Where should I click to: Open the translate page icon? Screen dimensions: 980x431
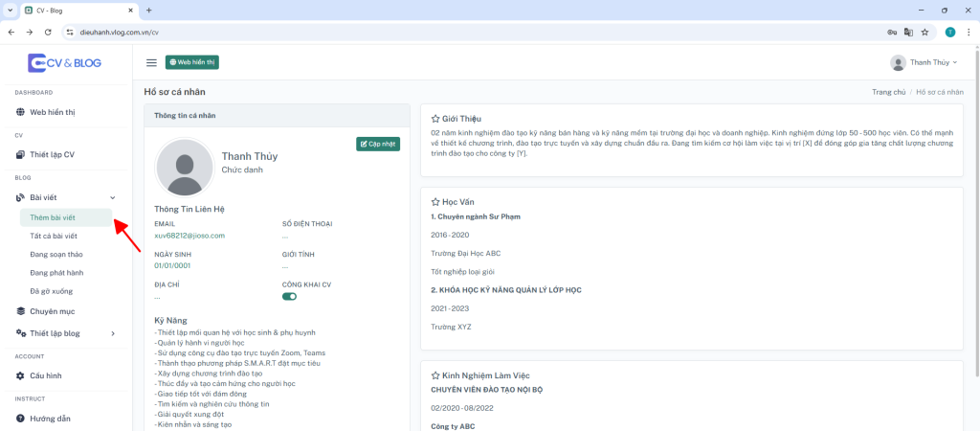(909, 32)
